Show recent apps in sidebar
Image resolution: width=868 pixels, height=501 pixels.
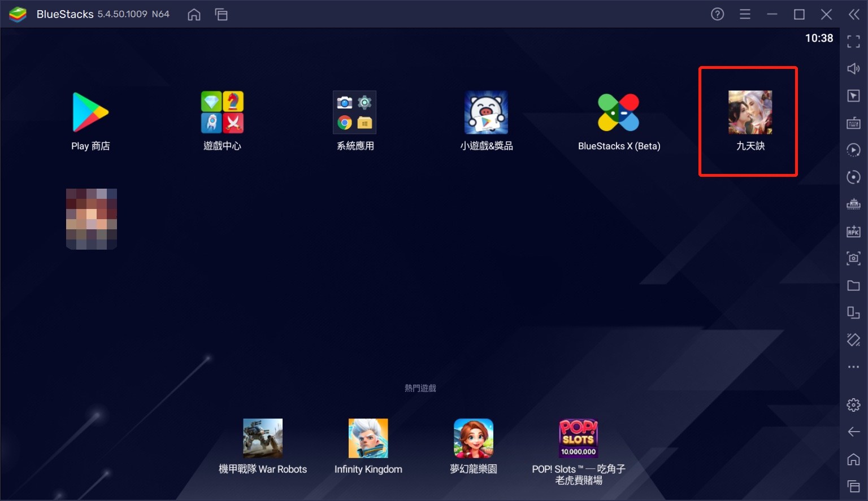tap(853, 486)
